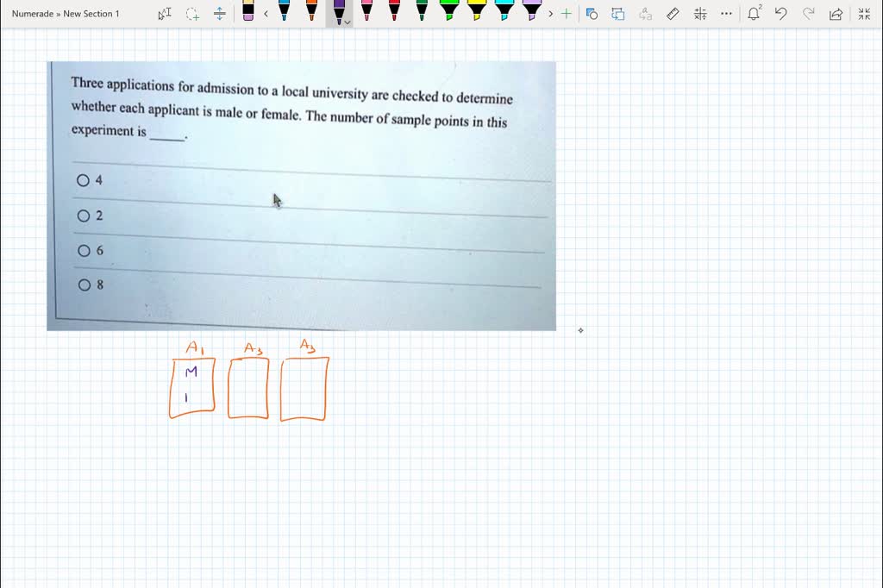
Task: Select the Eraser tool
Action: coord(247,10)
